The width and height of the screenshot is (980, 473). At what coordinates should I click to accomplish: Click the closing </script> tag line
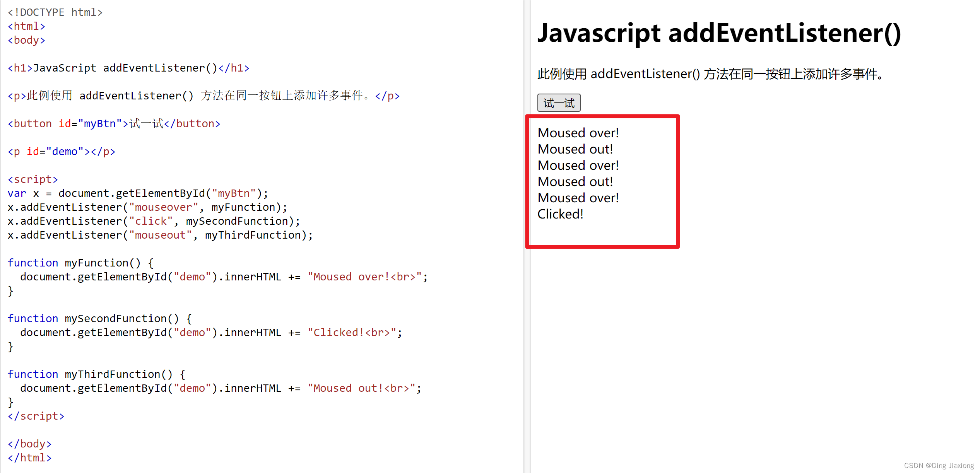36,416
